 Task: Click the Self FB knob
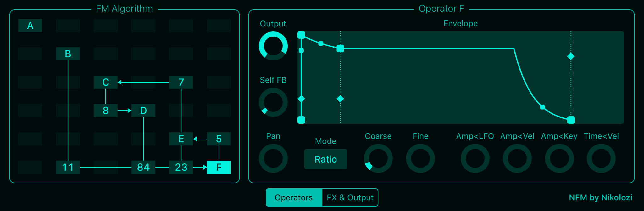[x=273, y=102]
